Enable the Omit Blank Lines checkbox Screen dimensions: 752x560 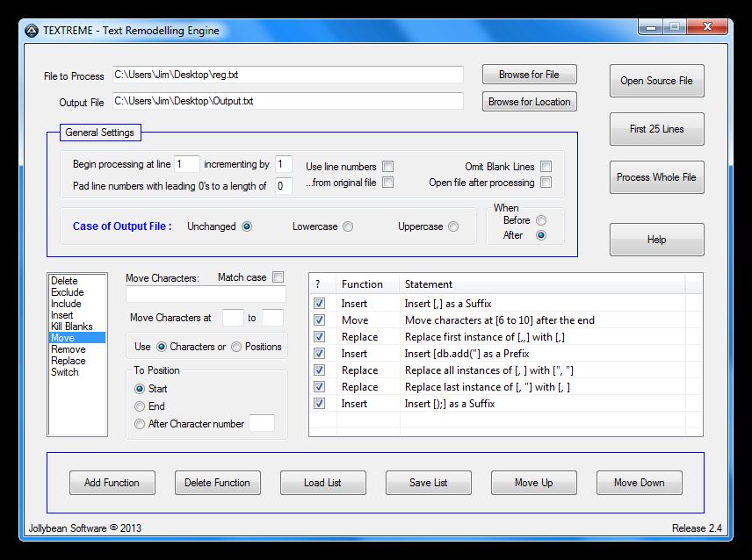point(546,167)
